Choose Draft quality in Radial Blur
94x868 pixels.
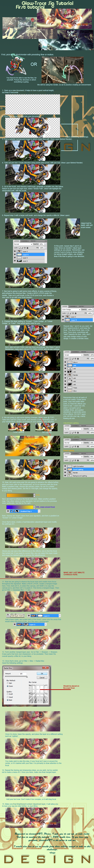8,694
